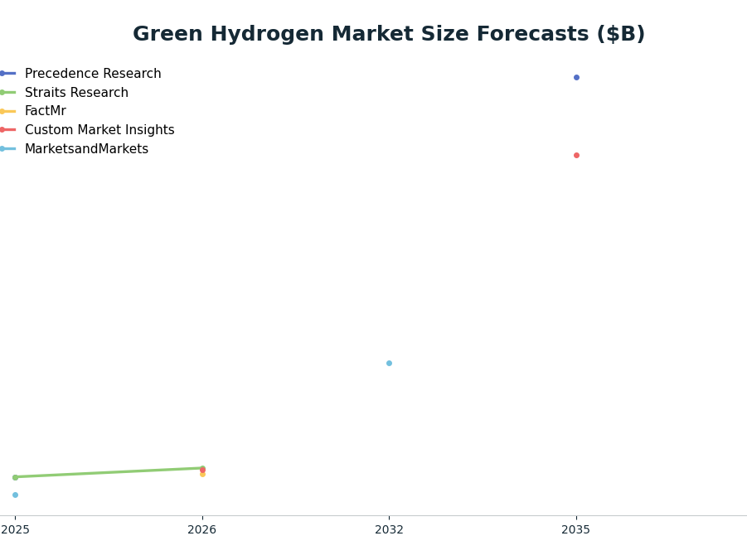The height and width of the screenshot is (560, 747).
Task: Select the red Custom Market Insights 2035 point
Action: 576,155
